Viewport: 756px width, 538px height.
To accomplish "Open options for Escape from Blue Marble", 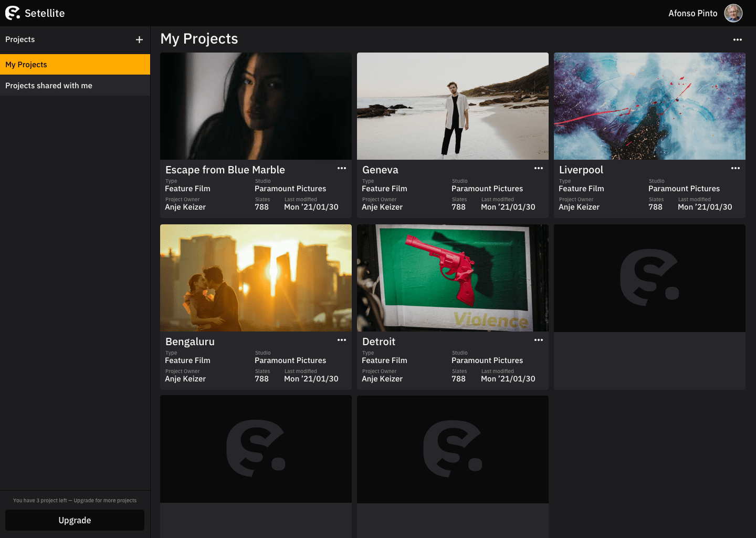I will click(341, 169).
